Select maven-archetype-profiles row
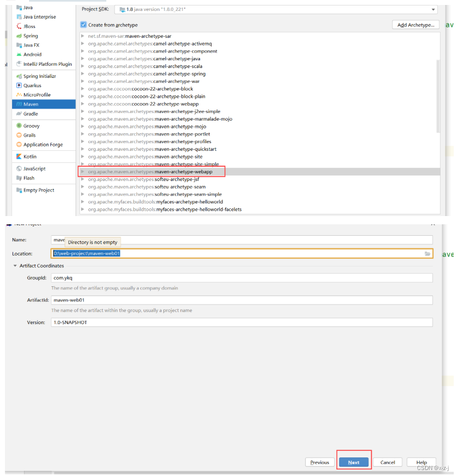The image size is (457, 476). point(260,141)
